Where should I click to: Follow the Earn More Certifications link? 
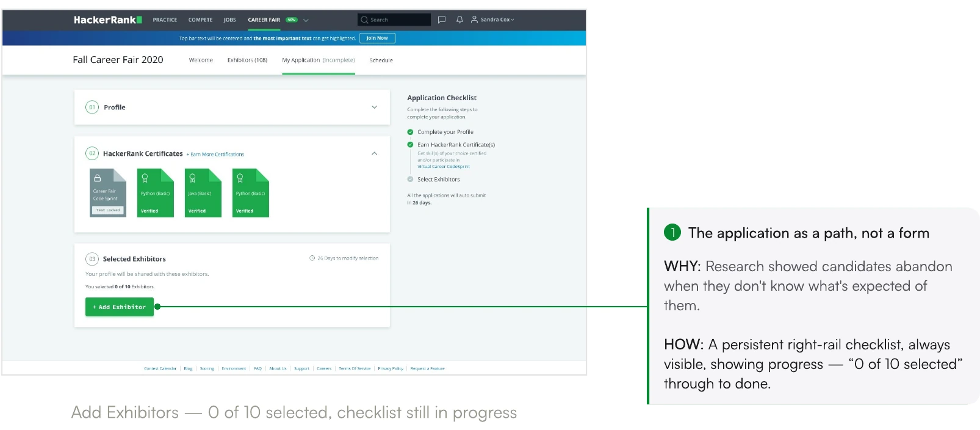pos(215,155)
